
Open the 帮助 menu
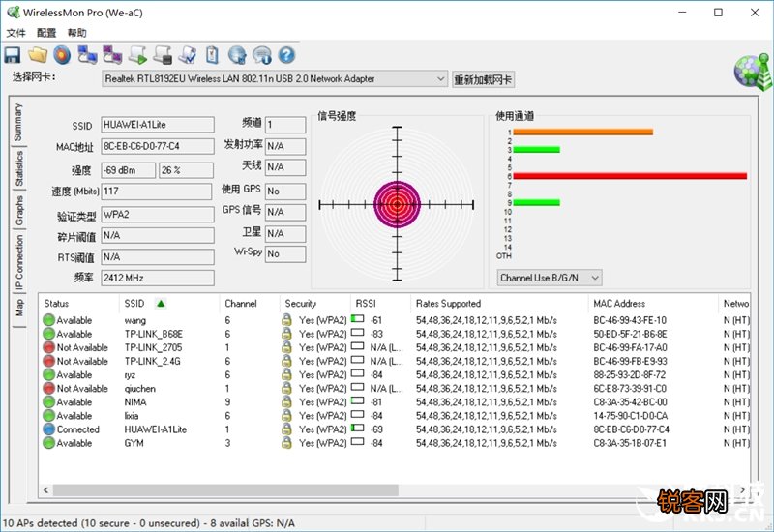click(x=77, y=33)
